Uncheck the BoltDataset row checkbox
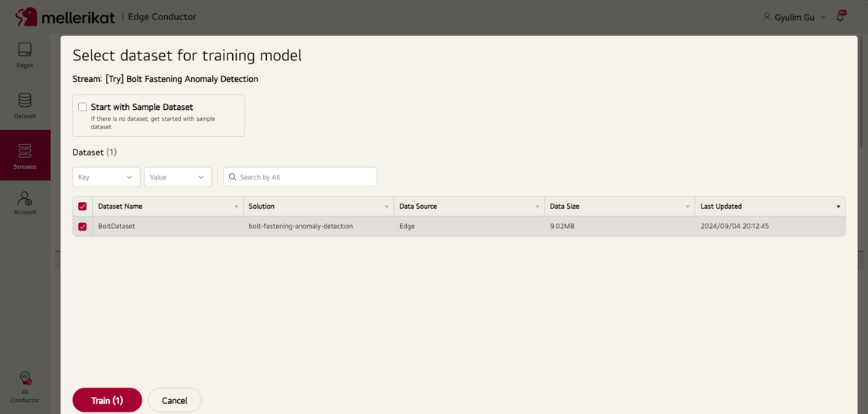This screenshot has height=414, width=868. click(83, 227)
